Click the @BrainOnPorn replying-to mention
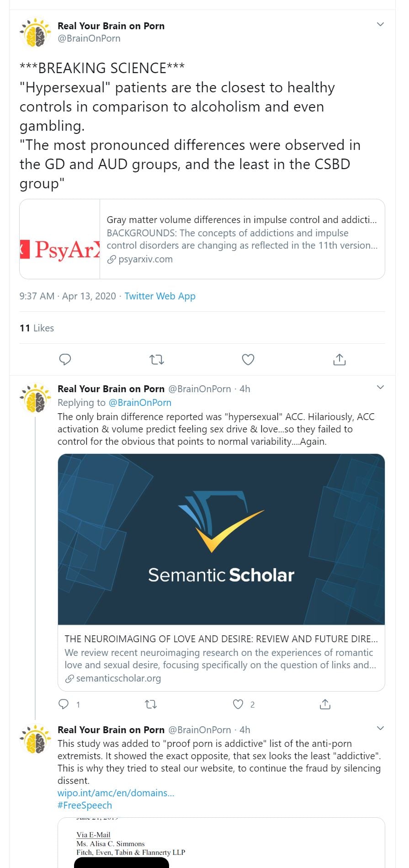 tap(140, 403)
